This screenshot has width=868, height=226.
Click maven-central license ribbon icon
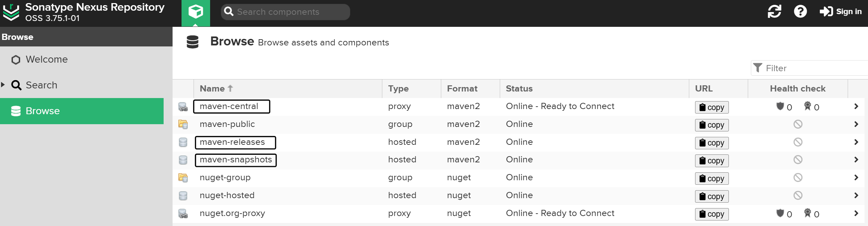tap(807, 106)
